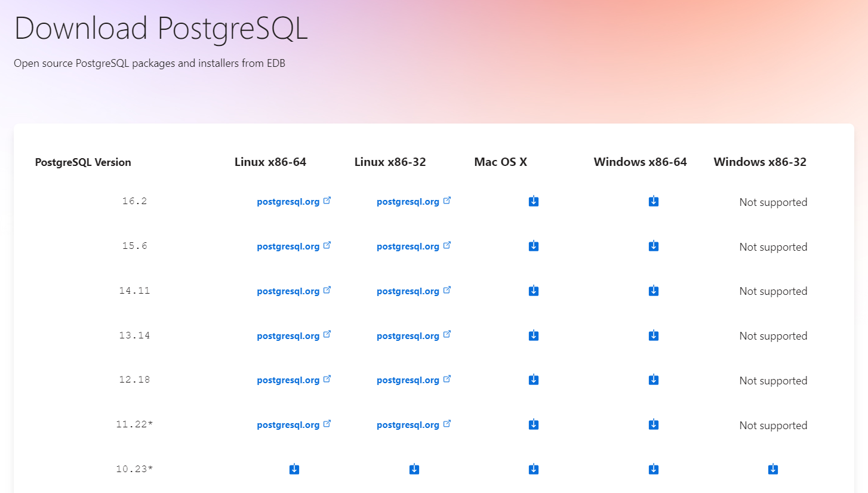Image resolution: width=868 pixels, height=493 pixels.
Task: Download PostgreSQL 13.14 for Mac OS X
Action: point(534,335)
